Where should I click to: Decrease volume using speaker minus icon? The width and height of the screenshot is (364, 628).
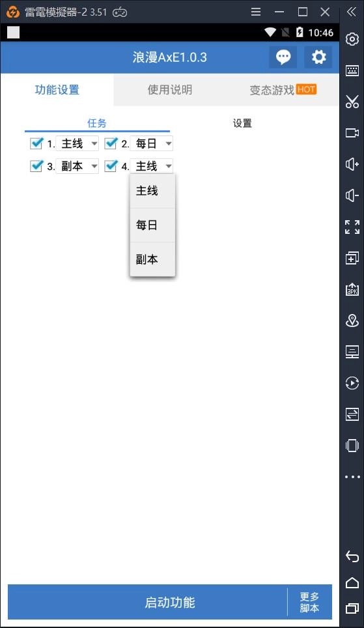point(352,195)
